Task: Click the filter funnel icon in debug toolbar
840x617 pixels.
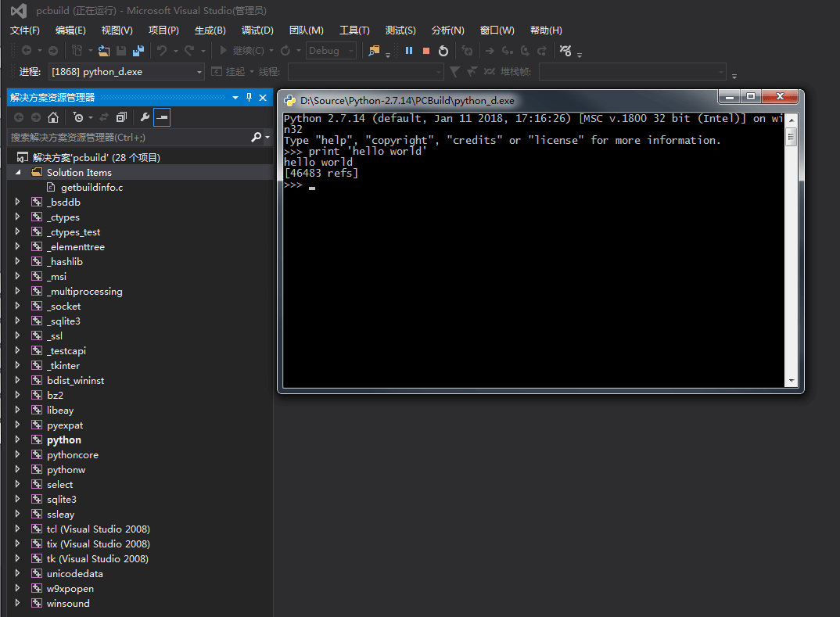Action: pos(454,71)
